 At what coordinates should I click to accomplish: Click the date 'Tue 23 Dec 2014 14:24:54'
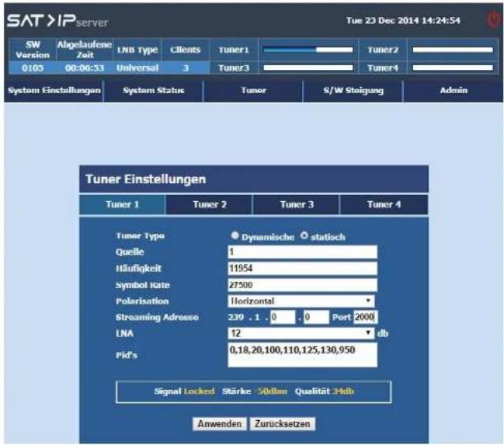(x=403, y=20)
